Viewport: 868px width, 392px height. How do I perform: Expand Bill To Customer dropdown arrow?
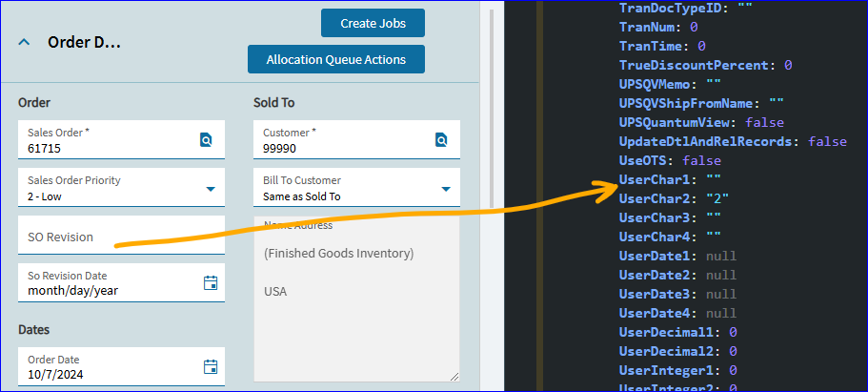click(x=446, y=189)
